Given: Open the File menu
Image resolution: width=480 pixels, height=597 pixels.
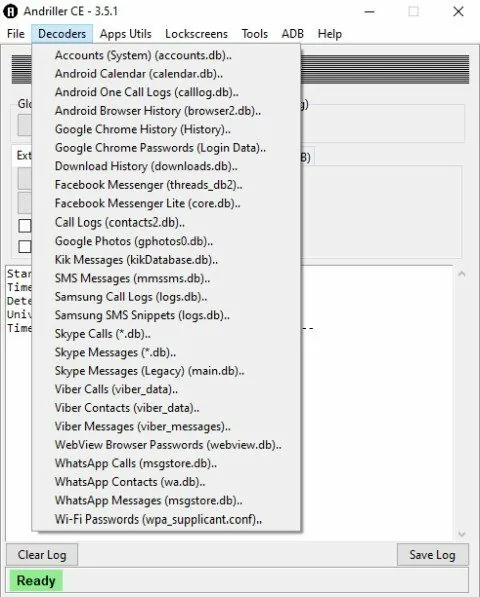Looking at the screenshot, I should [16, 34].
